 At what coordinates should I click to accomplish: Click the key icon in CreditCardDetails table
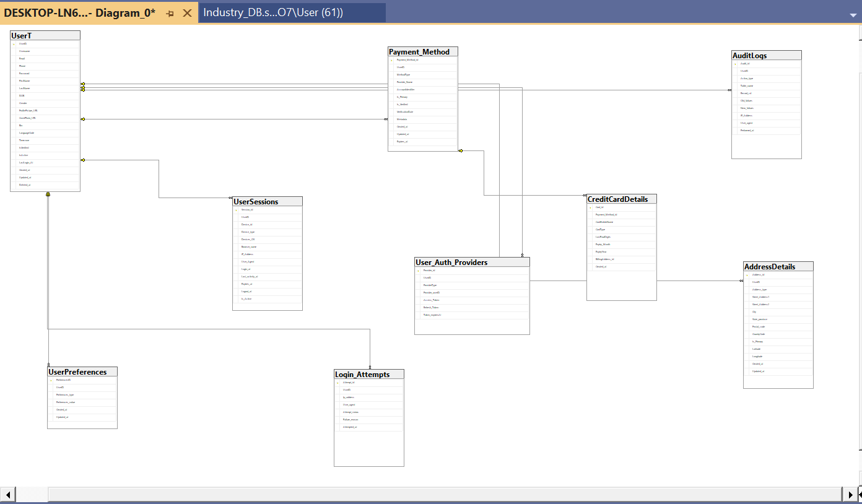pyautogui.click(x=590, y=207)
